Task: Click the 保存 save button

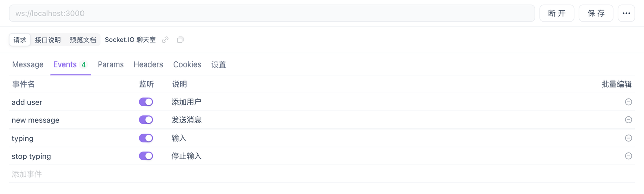Action: pos(596,13)
